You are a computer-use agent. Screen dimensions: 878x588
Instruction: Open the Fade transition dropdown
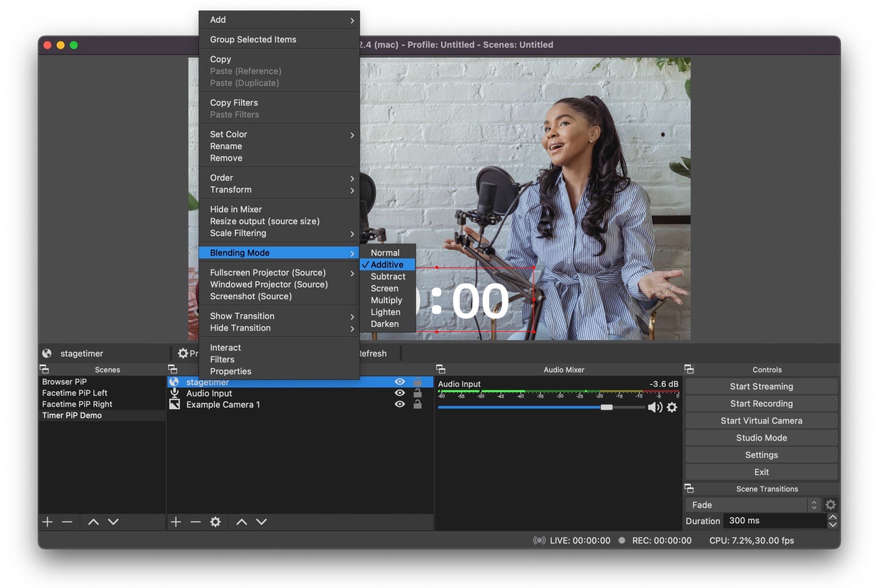pos(753,505)
